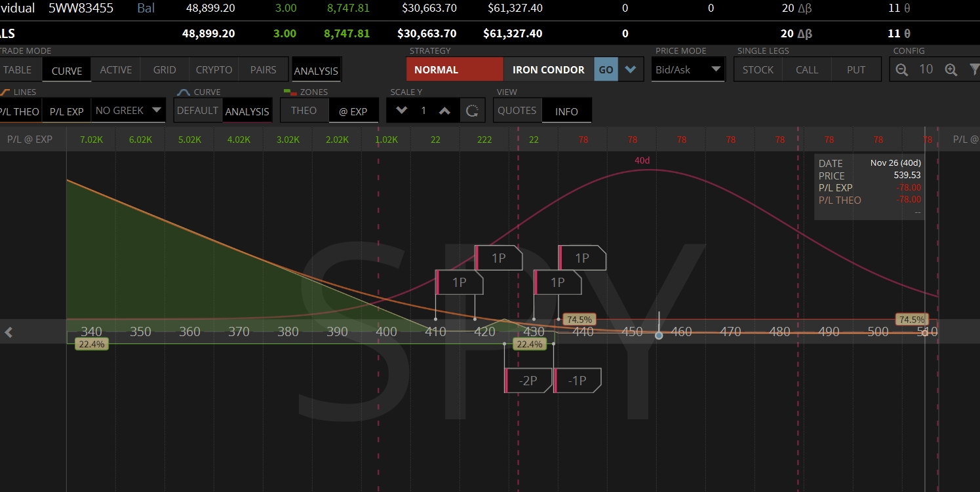Add a CALL single leg
The width and height of the screenshot is (980, 492).
[807, 69]
